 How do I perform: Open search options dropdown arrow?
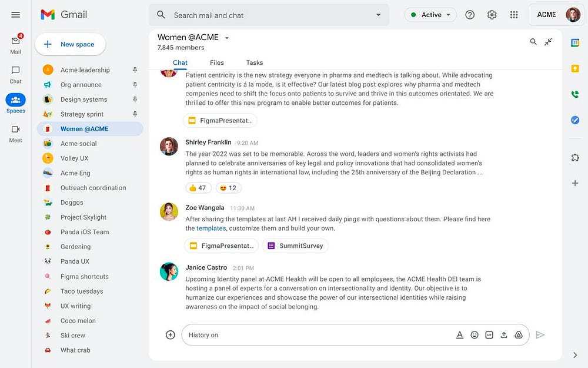click(378, 15)
